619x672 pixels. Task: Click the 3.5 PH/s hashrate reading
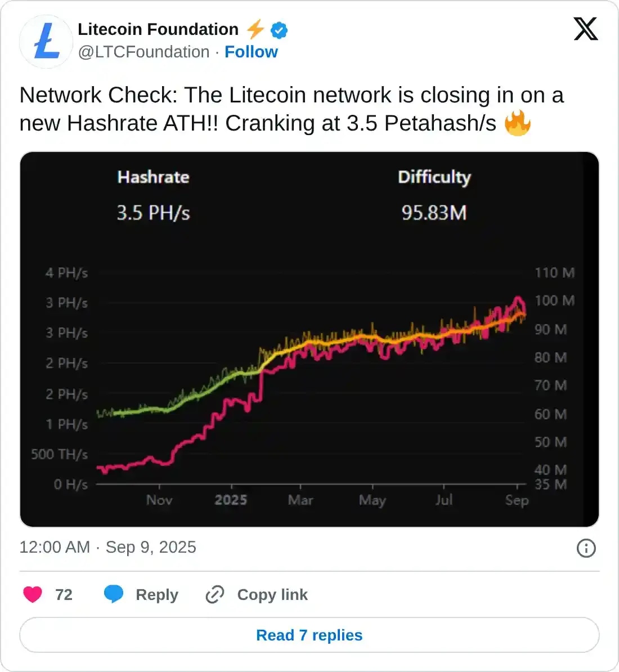point(153,213)
